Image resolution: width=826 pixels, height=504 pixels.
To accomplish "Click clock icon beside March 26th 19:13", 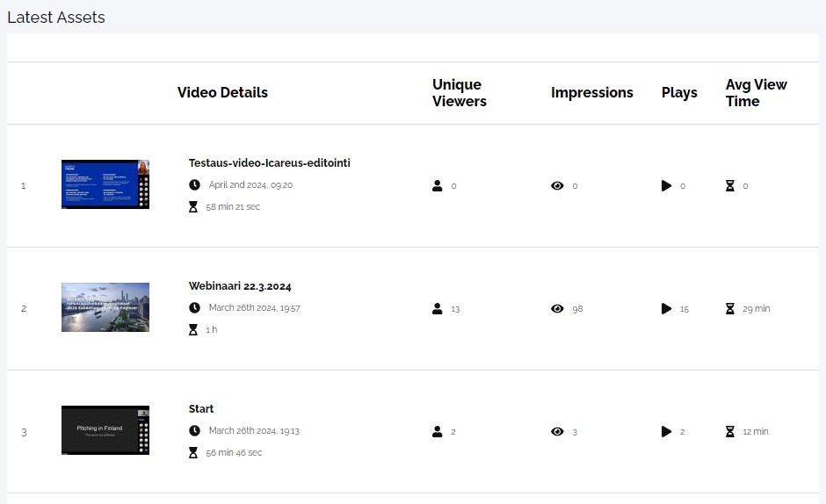I will pyautogui.click(x=194, y=431).
